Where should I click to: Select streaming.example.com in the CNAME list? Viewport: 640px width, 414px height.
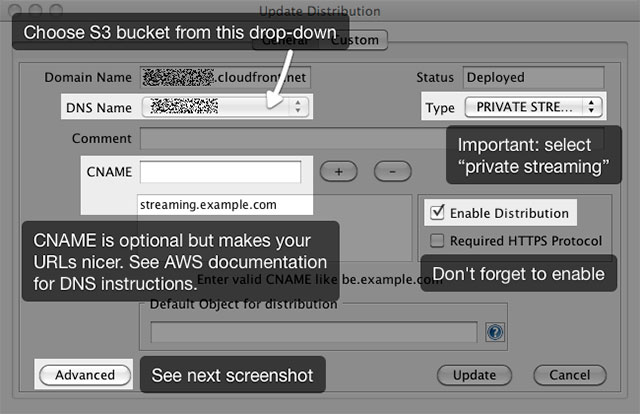210,205
